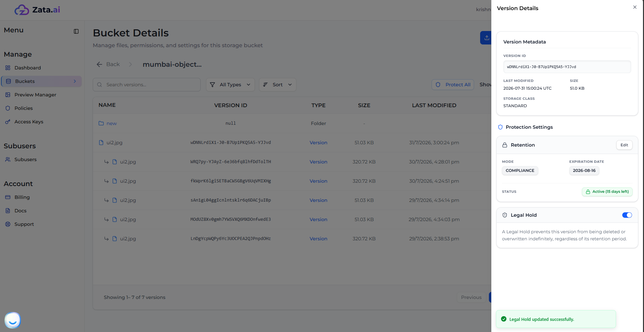Click the Support lifebuoy icon
644x332 pixels.
pos(8,224)
